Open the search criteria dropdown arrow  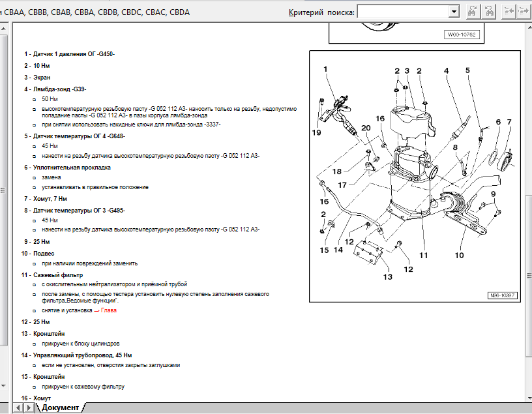point(454,12)
